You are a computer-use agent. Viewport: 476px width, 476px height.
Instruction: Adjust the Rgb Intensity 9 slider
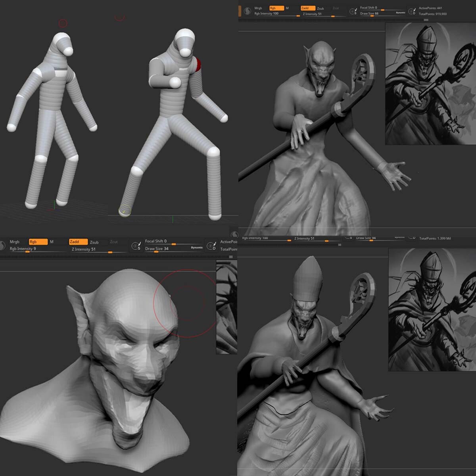[37, 250]
